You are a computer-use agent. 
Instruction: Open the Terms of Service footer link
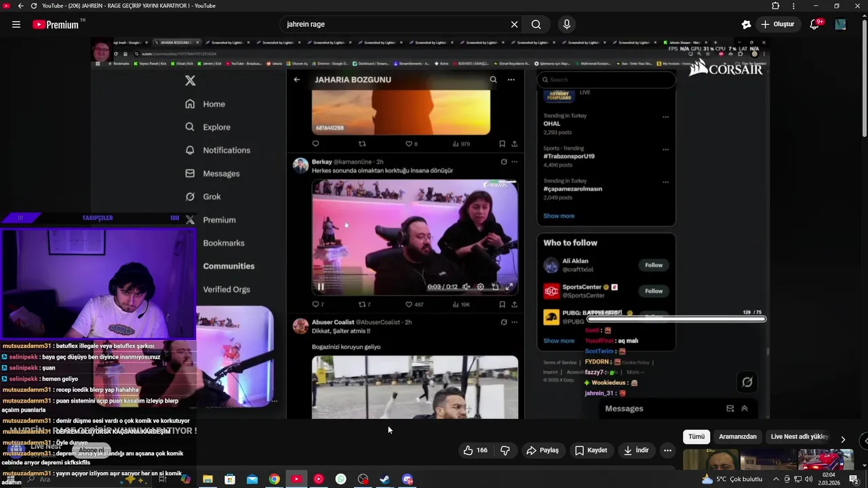(559, 363)
